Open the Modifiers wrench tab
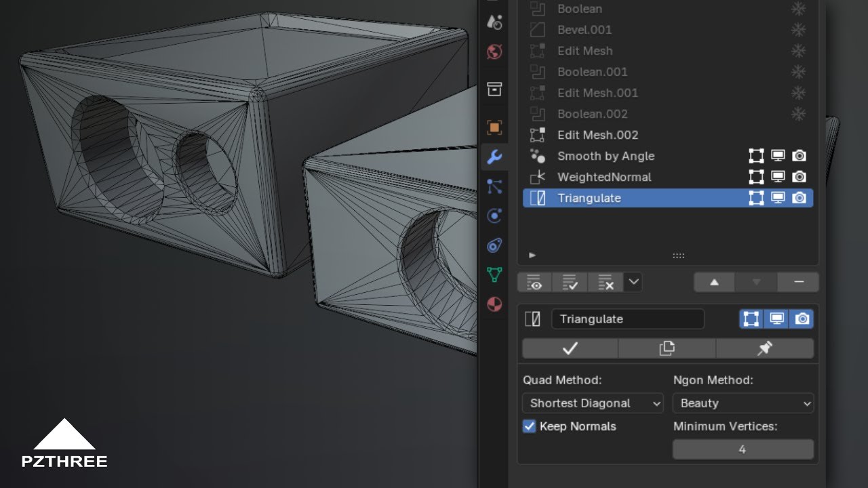The image size is (868, 488). (494, 157)
